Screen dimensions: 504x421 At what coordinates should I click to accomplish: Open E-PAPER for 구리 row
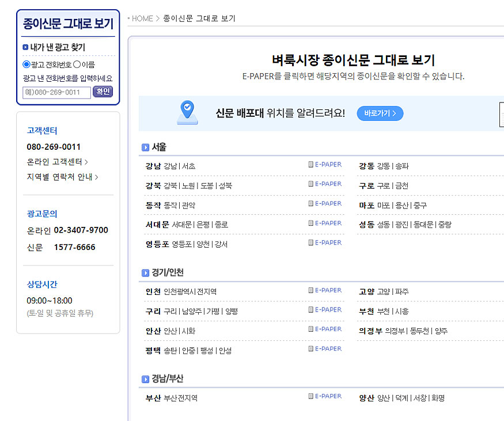[x=325, y=309]
